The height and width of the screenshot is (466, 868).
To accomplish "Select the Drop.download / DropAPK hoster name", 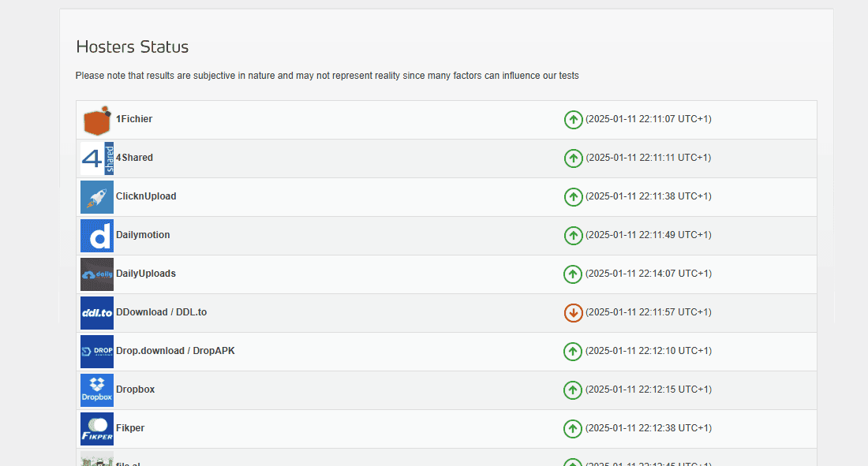I will coord(175,351).
